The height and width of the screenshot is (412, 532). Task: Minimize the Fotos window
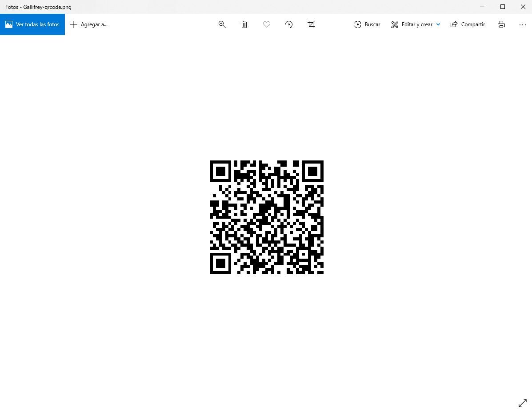(482, 7)
